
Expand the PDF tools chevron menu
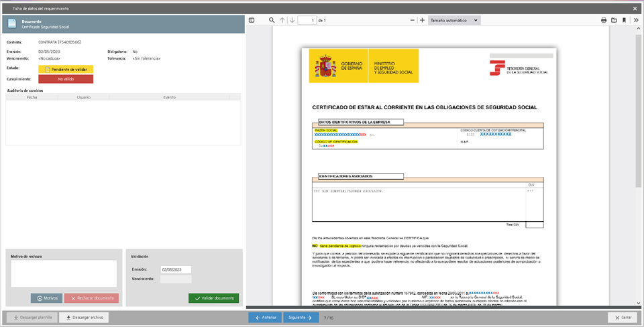pyautogui.click(x=636, y=20)
